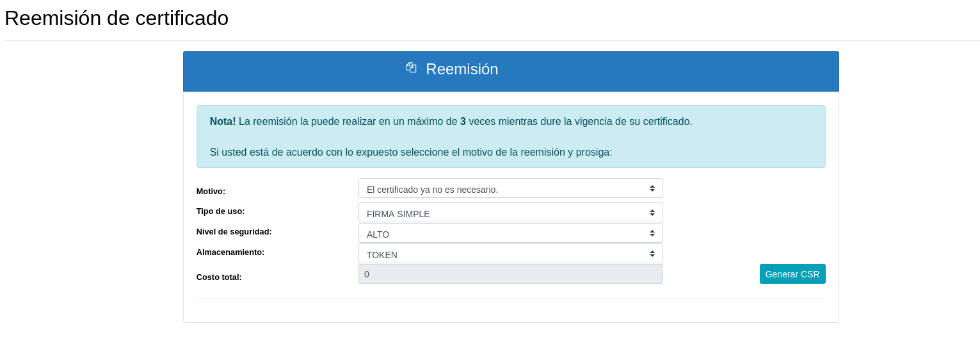
Task: Click the bold Nota! text in alert
Action: 223,122
